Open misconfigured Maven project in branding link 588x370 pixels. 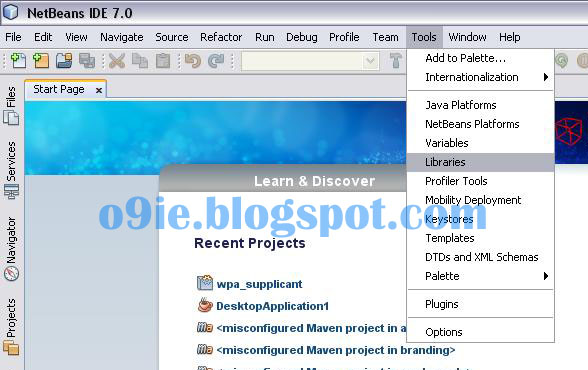point(336,350)
